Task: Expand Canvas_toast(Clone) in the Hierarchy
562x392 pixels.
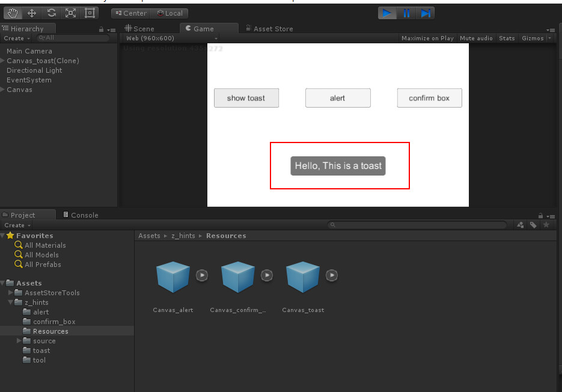Action: pos(3,60)
